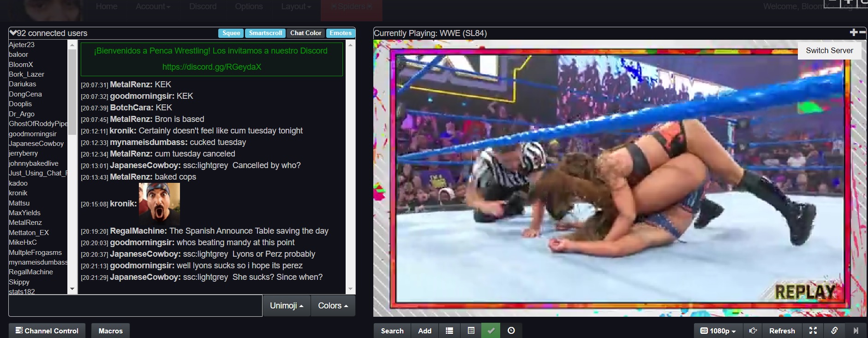This screenshot has width=868, height=338.
Task: Open the Account menu
Action: pos(153,6)
